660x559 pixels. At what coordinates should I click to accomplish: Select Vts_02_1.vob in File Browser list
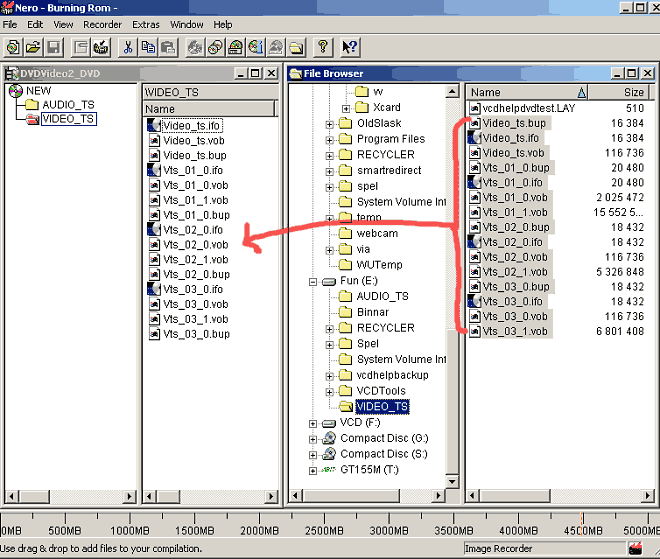515,272
